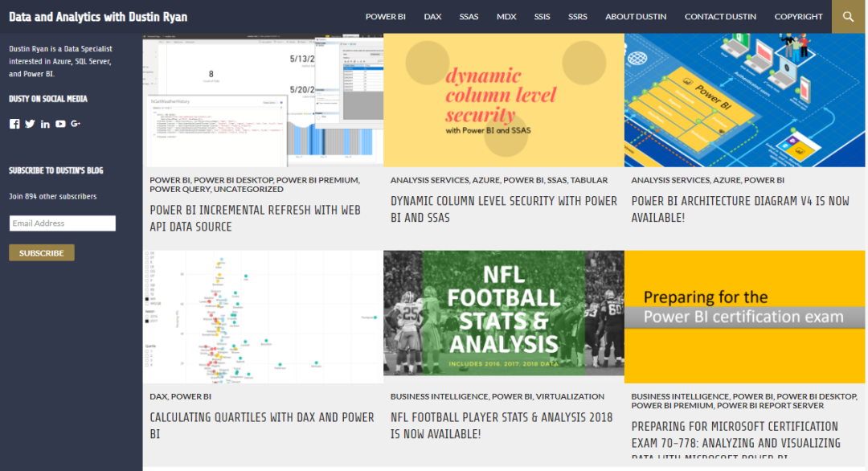Select ANALYSIS SERVICES category on architecture diagram post
The height and width of the screenshot is (471, 868).
coord(670,180)
